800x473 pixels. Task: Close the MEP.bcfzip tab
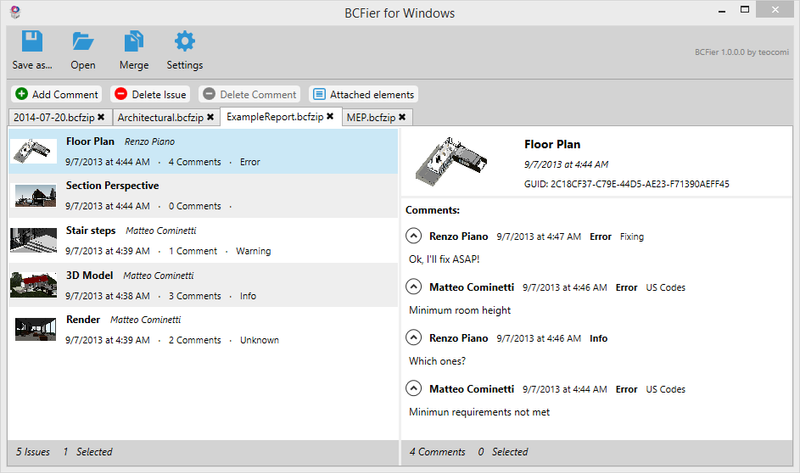[x=404, y=117]
